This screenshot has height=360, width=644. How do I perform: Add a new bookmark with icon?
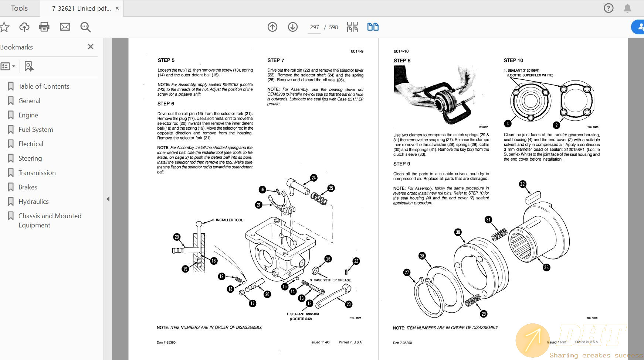pos(29,66)
